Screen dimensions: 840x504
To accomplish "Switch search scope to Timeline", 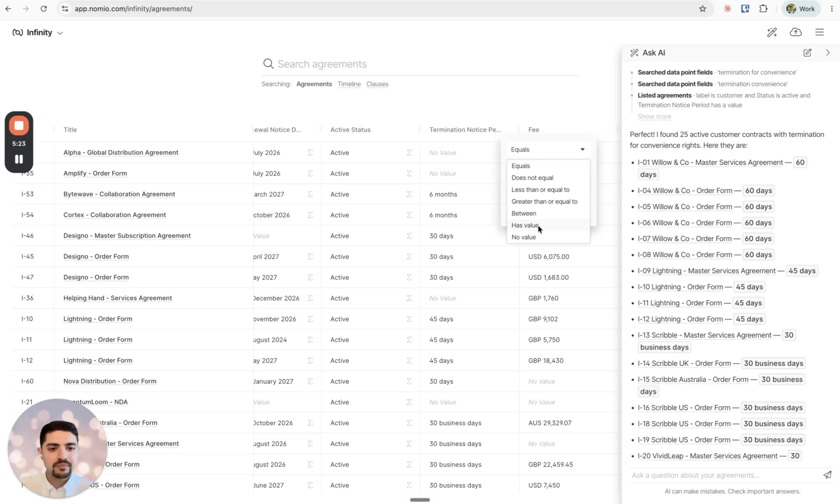I will [349, 84].
